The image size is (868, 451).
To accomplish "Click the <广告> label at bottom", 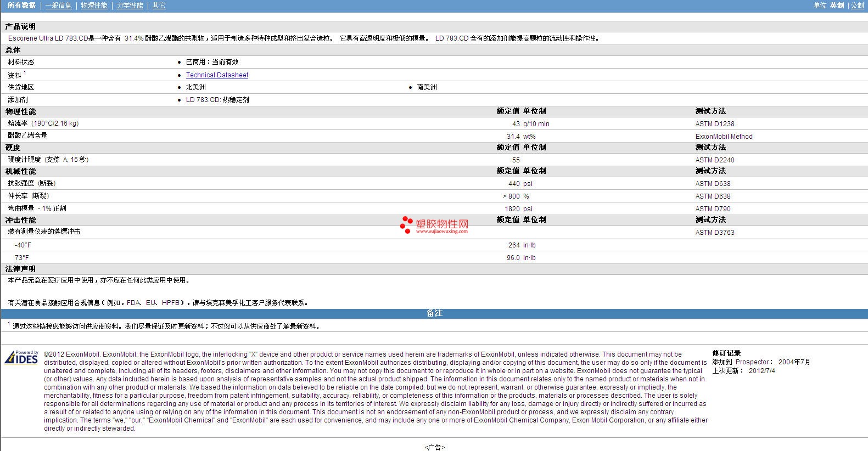I will pos(434,447).
